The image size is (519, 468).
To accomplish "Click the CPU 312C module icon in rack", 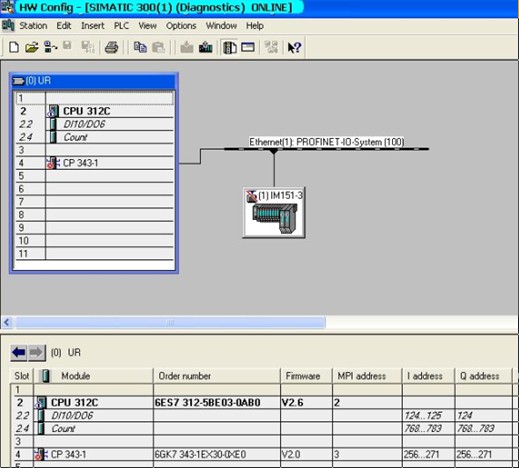I will (x=53, y=111).
